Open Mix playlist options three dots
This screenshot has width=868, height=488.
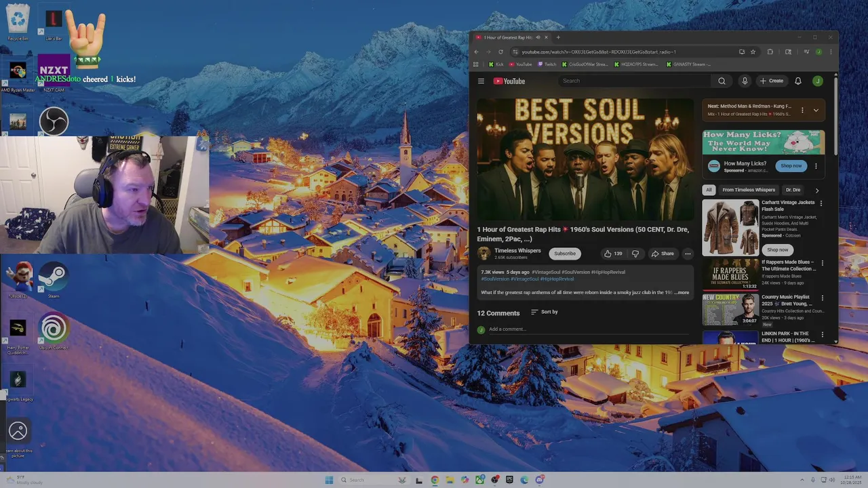(x=802, y=110)
